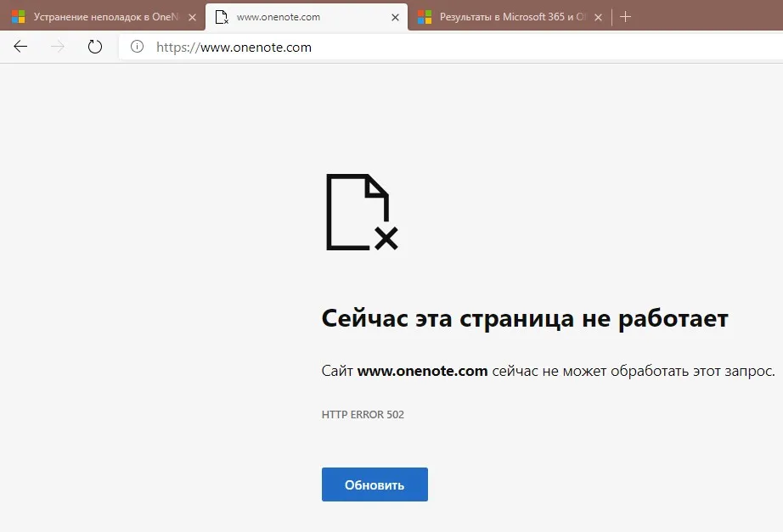Click the Microsoft logo on the 'Результаты' tab
This screenshot has width=783, height=532.
[x=425, y=17]
